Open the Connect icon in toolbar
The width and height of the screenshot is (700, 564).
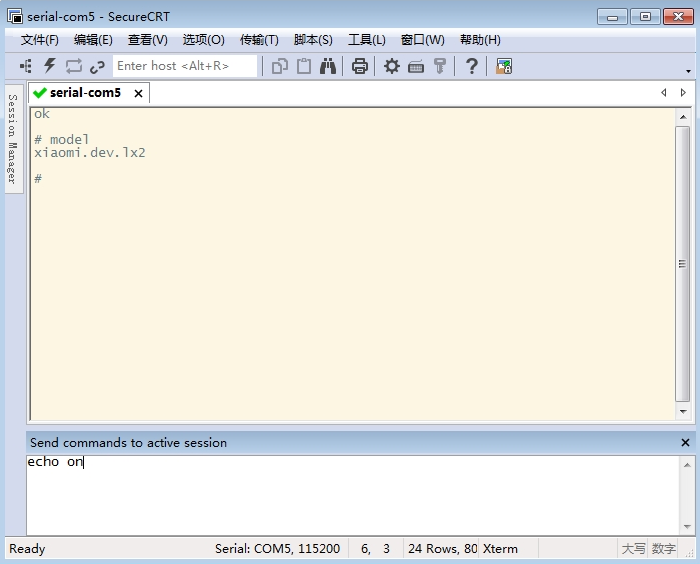coord(25,67)
